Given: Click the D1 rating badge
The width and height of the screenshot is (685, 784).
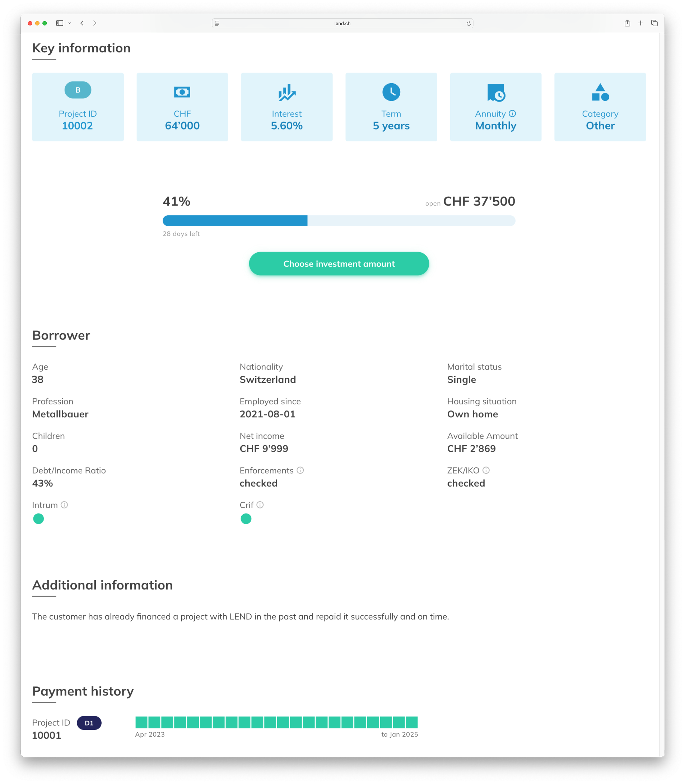Looking at the screenshot, I should (89, 723).
